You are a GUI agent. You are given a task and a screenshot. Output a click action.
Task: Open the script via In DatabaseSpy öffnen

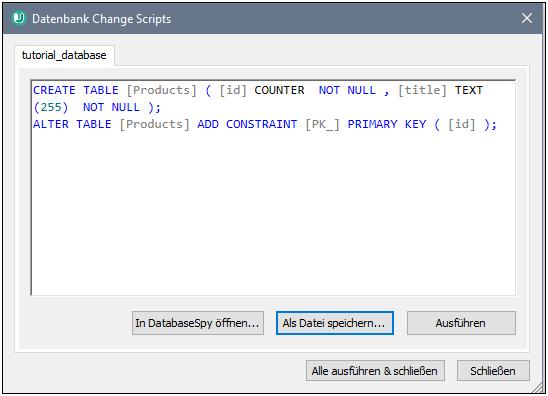click(198, 323)
